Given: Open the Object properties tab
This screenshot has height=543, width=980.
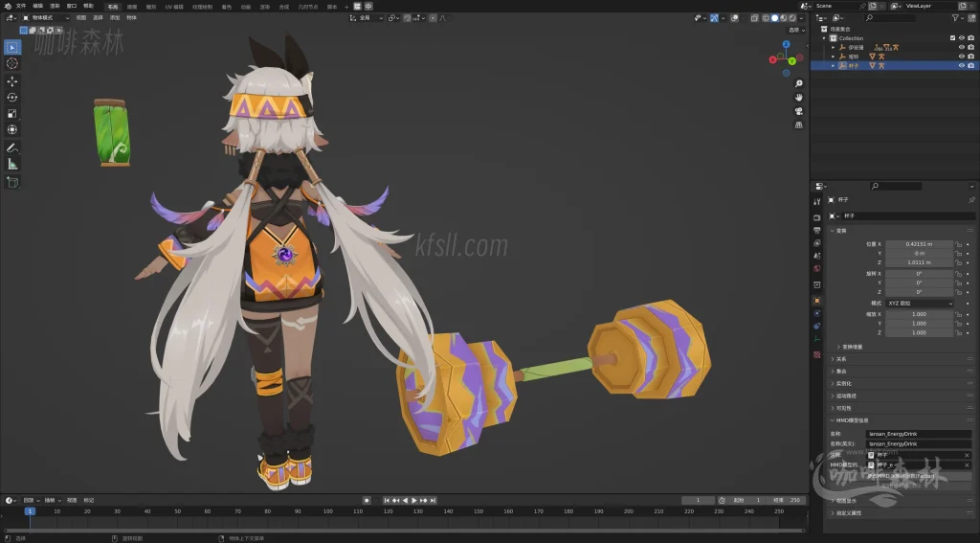Looking at the screenshot, I should click(817, 301).
